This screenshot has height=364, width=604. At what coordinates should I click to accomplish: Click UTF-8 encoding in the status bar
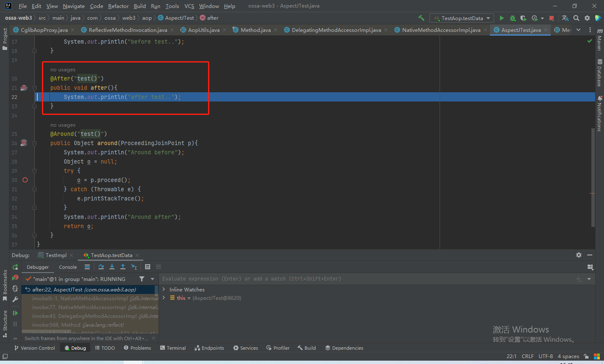(546, 356)
